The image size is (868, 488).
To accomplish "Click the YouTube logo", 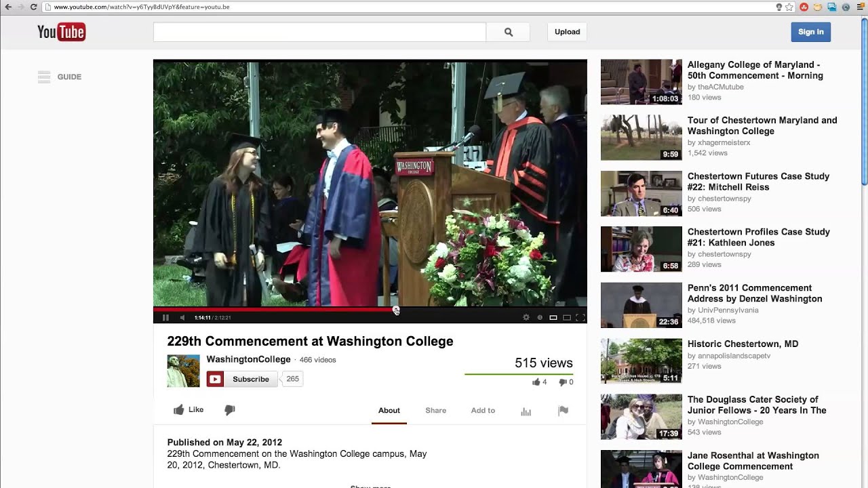I will pos(61,32).
